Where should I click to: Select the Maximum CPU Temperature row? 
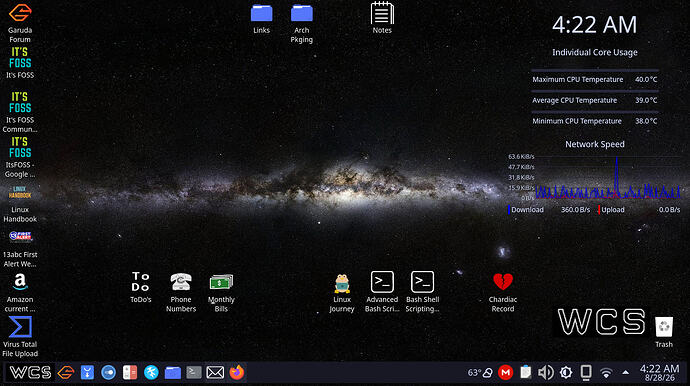coord(595,79)
